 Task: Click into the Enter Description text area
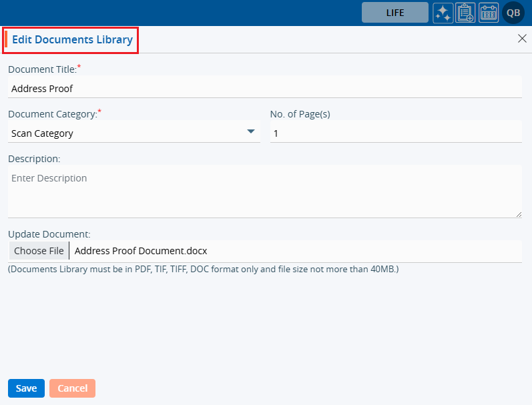click(264, 191)
